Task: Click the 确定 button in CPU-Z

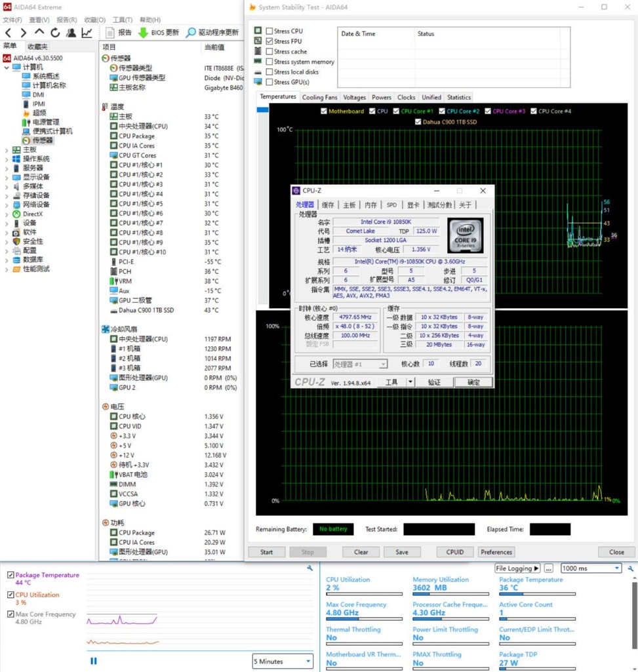Action: (x=473, y=382)
